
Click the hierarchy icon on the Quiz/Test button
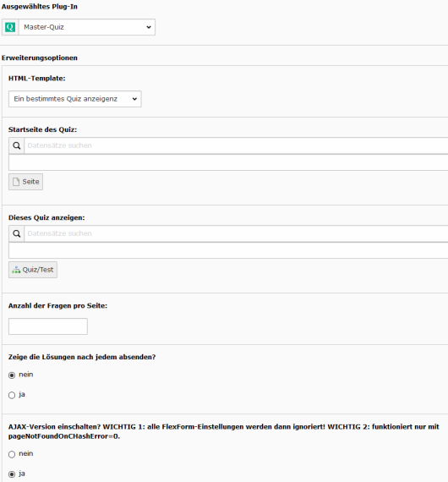pos(16,270)
